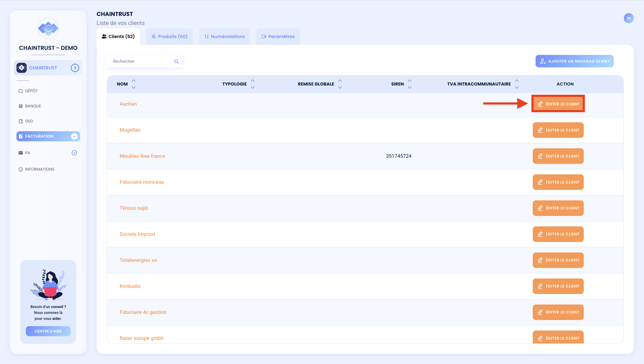
Task: Edit the Societe keycost client
Action: click(x=558, y=234)
